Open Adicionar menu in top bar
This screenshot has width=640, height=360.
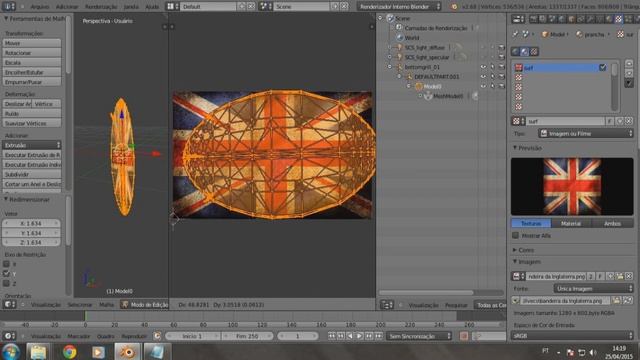point(67,7)
